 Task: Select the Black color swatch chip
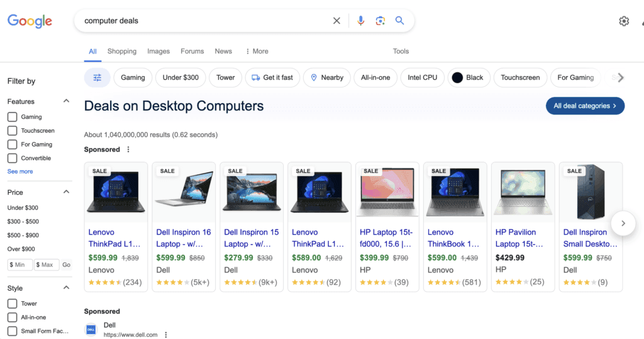pos(469,77)
